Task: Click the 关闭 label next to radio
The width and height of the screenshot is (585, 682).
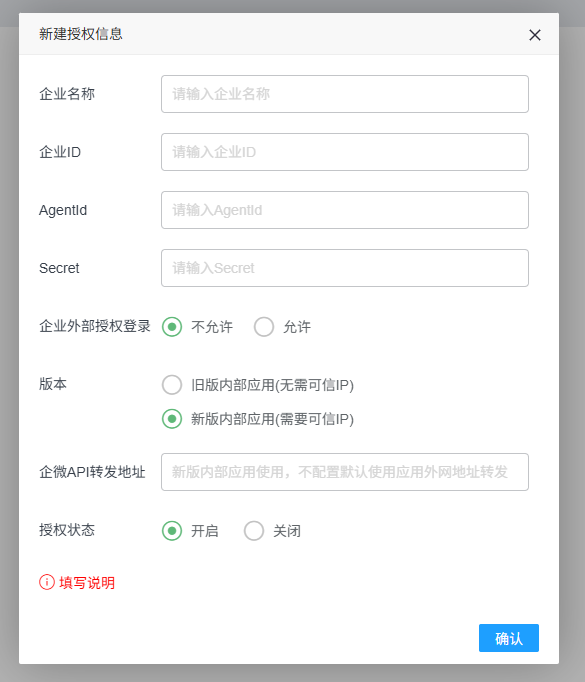Action: click(x=287, y=531)
